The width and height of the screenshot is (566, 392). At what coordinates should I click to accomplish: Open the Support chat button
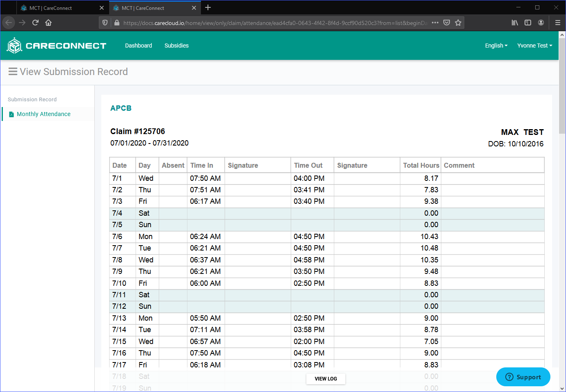[523, 377]
